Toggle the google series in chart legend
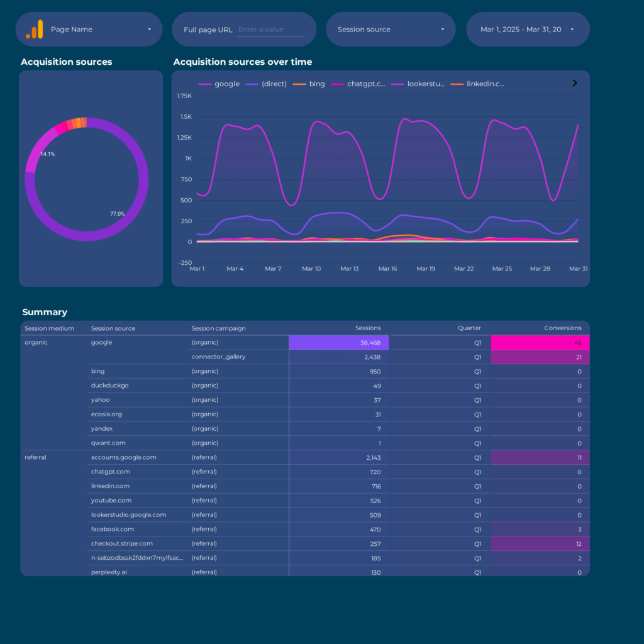Viewport: 644px width, 644px height. (219, 84)
